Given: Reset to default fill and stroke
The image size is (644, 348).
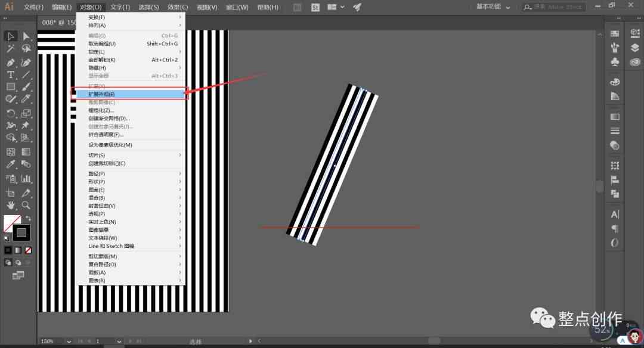Looking at the screenshot, I should tap(7, 238).
